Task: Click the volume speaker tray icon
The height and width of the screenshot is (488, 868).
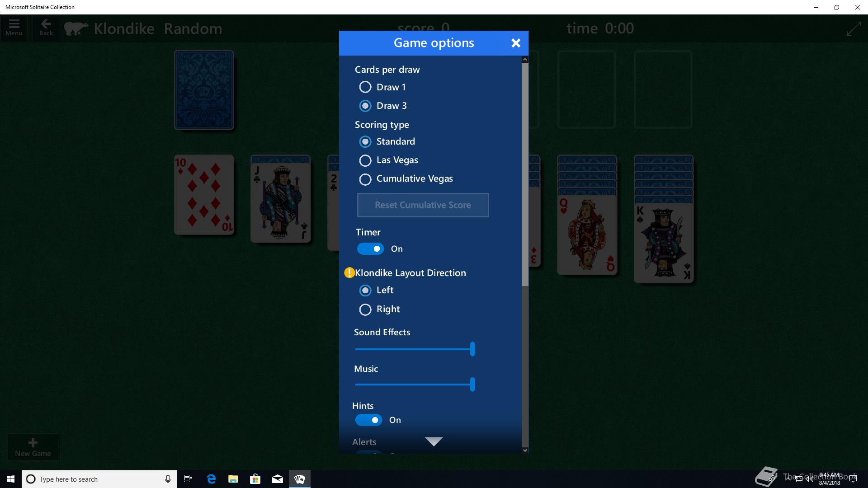Action: tap(810, 479)
